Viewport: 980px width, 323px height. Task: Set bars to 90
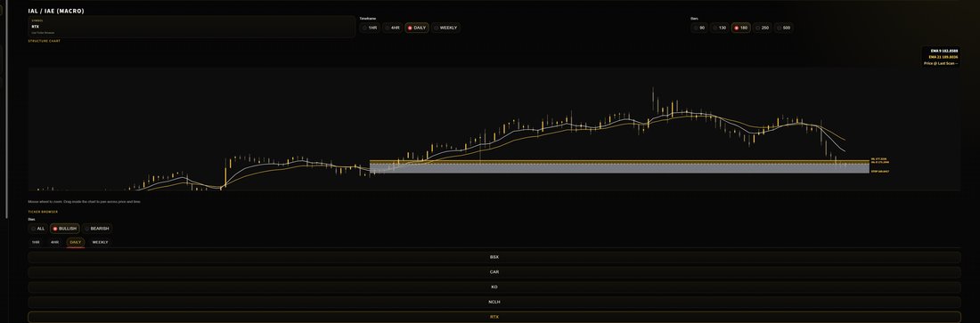click(x=699, y=28)
